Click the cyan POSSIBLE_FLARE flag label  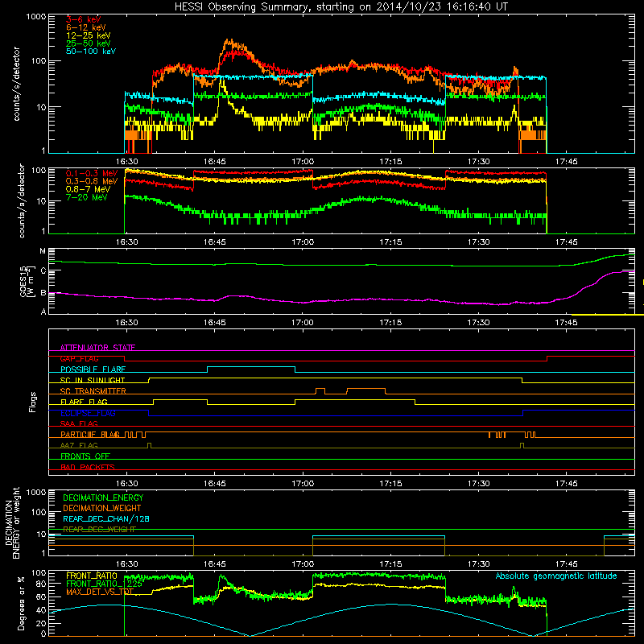click(93, 369)
